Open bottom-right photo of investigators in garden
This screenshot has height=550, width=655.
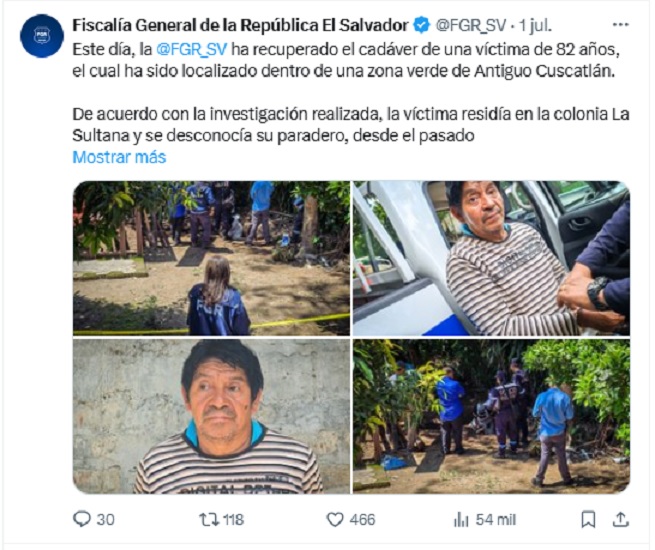pyautogui.click(x=491, y=416)
